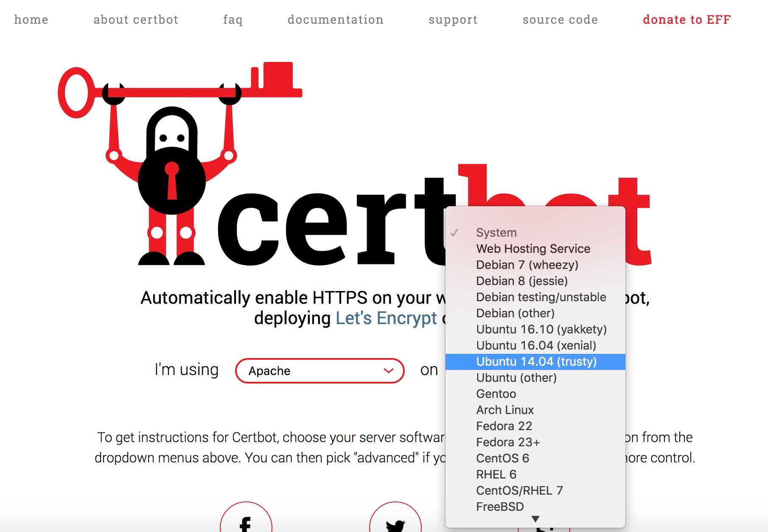
Task: Open the about certbot page
Action: click(x=136, y=20)
